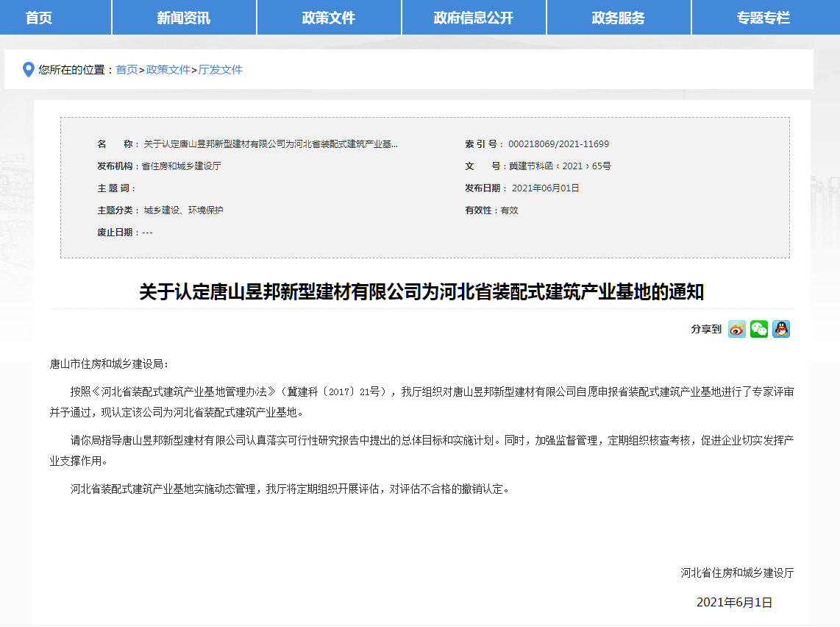This screenshot has width=840, height=627.
Task: Share the notice to Sina Weibo
Action: click(736, 329)
